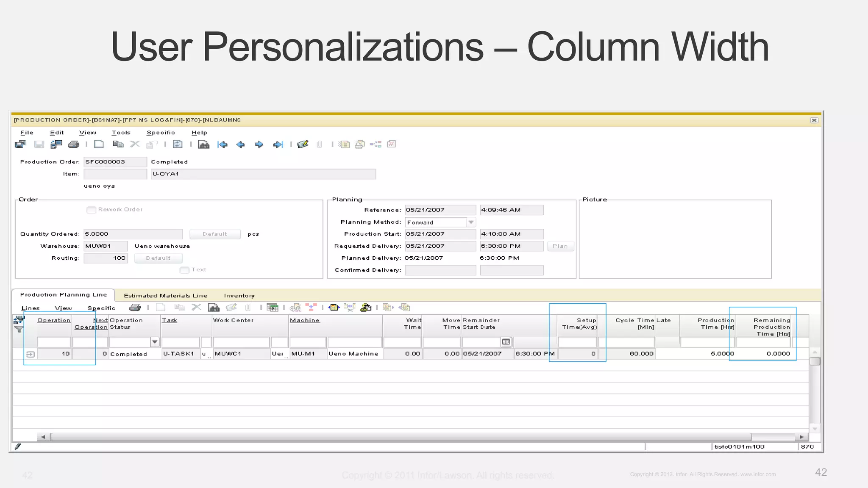Open the Operation Status filter dropdown
This screenshot has width=868, height=488.
[155, 342]
